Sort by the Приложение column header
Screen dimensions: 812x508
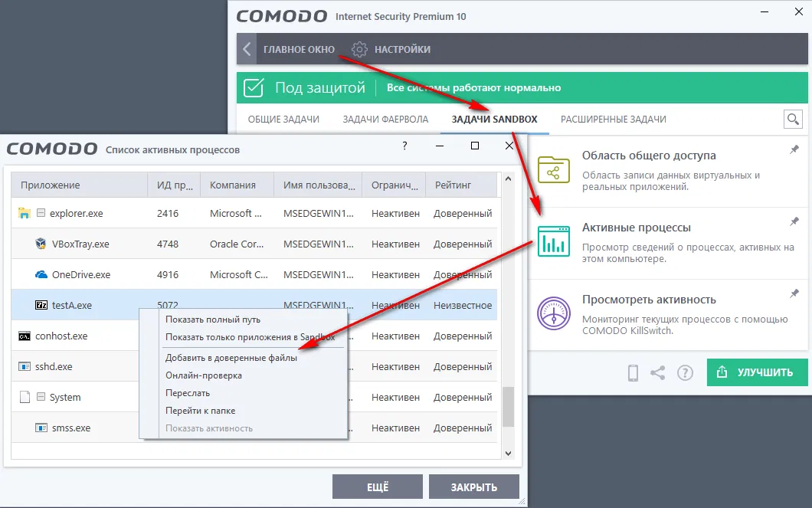click(79, 185)
